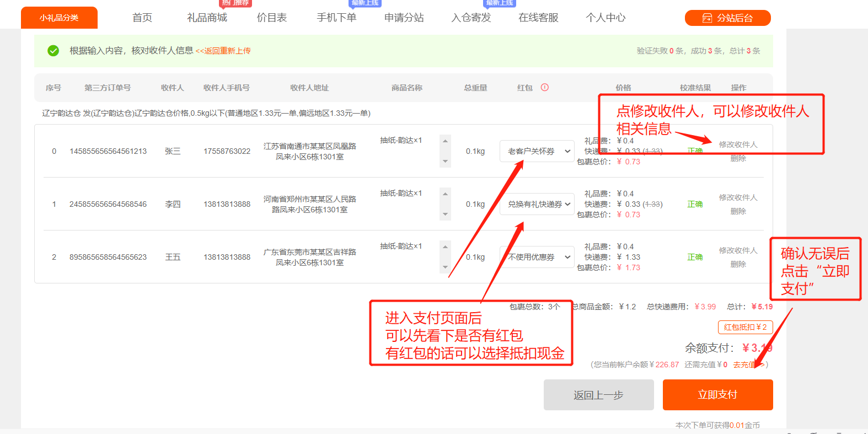Select the 小礼品分类 orange tab
Viewport: 868px width, 434px height.
pos(59,18)
